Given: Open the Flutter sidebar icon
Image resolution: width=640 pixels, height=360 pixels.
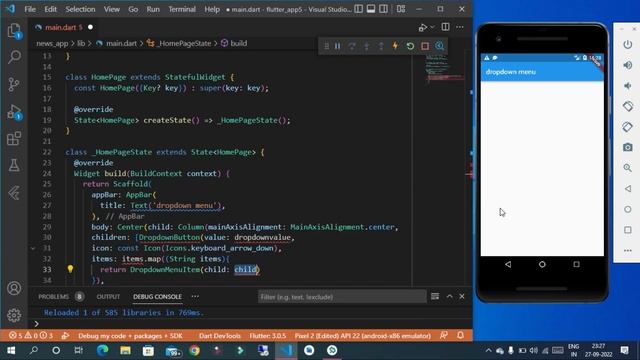Looking at the screenshot, I should pos(14,193).
